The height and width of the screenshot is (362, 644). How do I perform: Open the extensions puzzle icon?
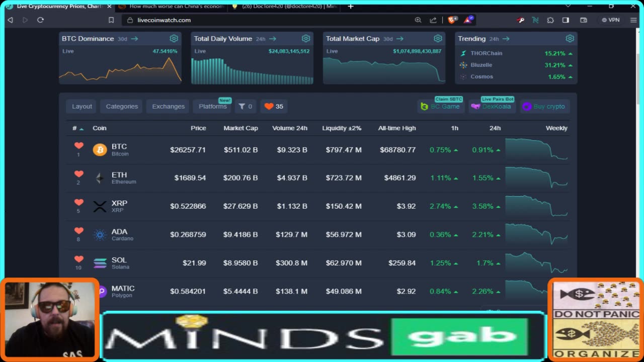[550, 20]
